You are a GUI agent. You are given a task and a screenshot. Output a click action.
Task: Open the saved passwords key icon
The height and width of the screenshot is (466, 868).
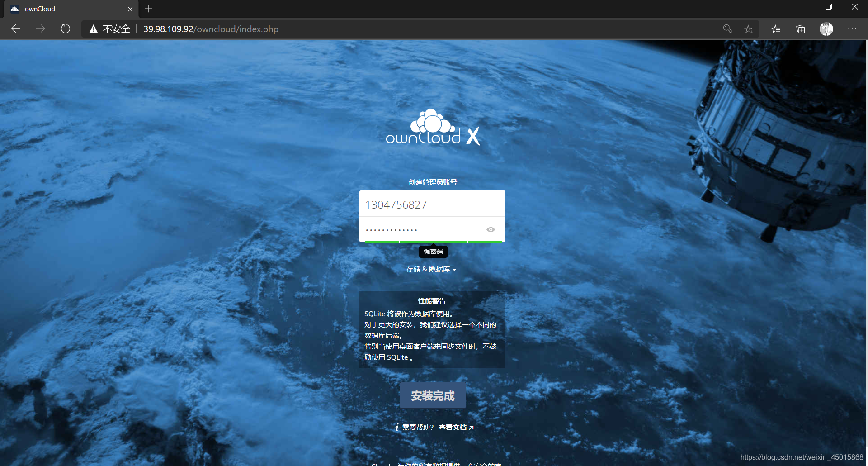pyautogui.click(x=727, y=29)
